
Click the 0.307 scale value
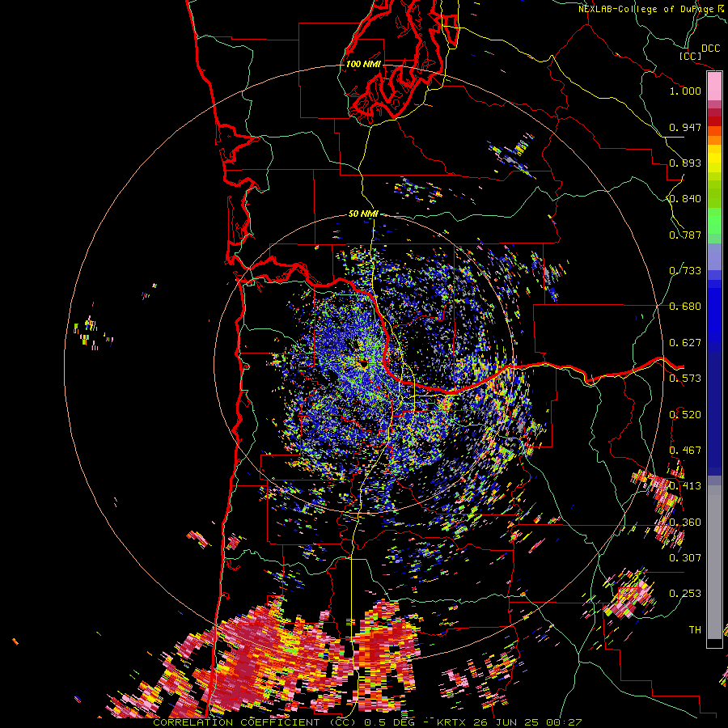click(685, 558)
